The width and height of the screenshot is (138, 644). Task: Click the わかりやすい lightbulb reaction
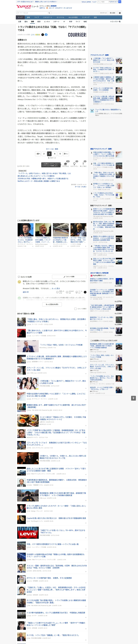pyautogui.click(x=74, y=164)
